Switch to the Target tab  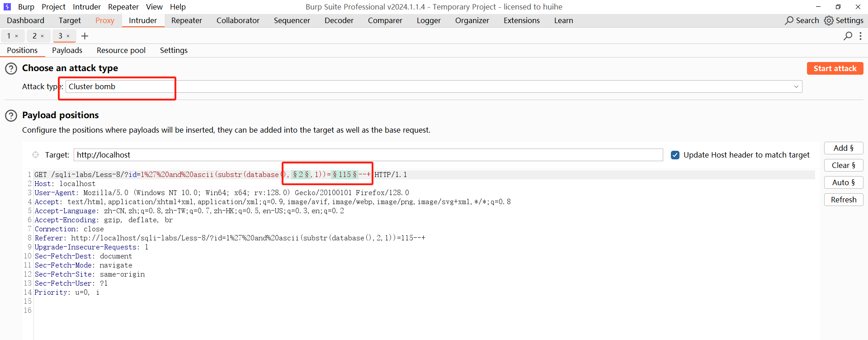[x=70, y=20]
